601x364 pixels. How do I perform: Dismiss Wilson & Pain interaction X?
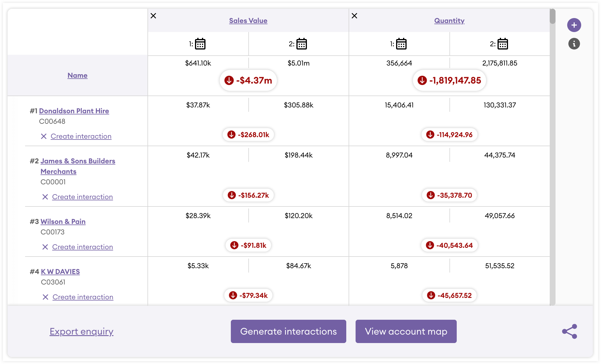(45, 247)
